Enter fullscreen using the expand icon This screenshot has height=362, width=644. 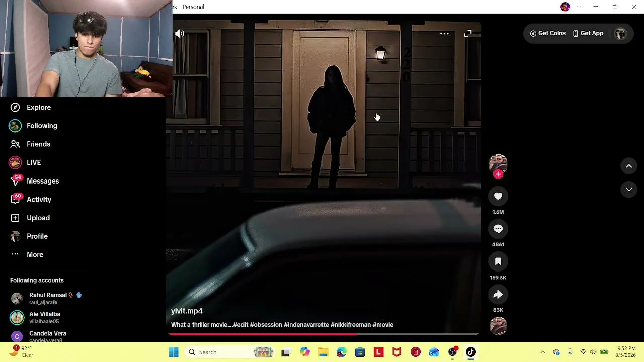tap(468, 34)
